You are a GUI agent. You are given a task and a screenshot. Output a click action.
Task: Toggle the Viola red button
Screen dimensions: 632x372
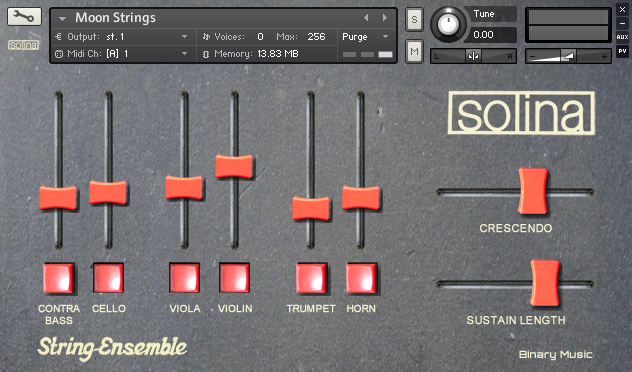tap(184, 278)
